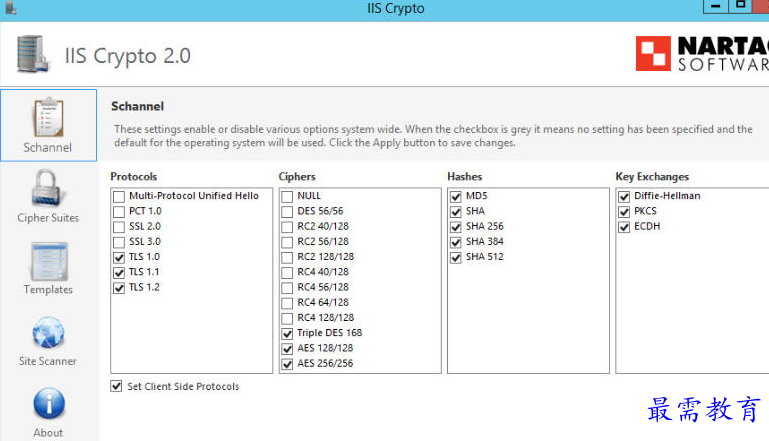This screenshot has width=769, height=441.
Task: Enable the RC4 40/128 cipher
Action: pyautogui.click(x=287, y=273)
